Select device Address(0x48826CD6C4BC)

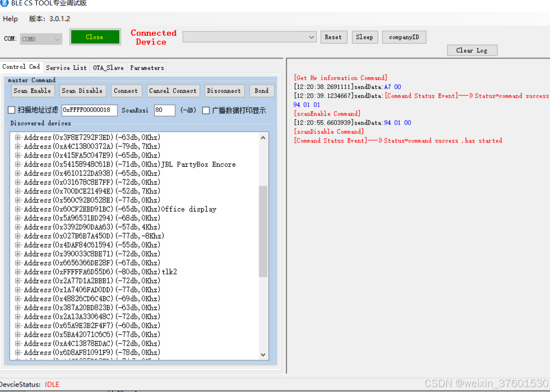point(92,299)
